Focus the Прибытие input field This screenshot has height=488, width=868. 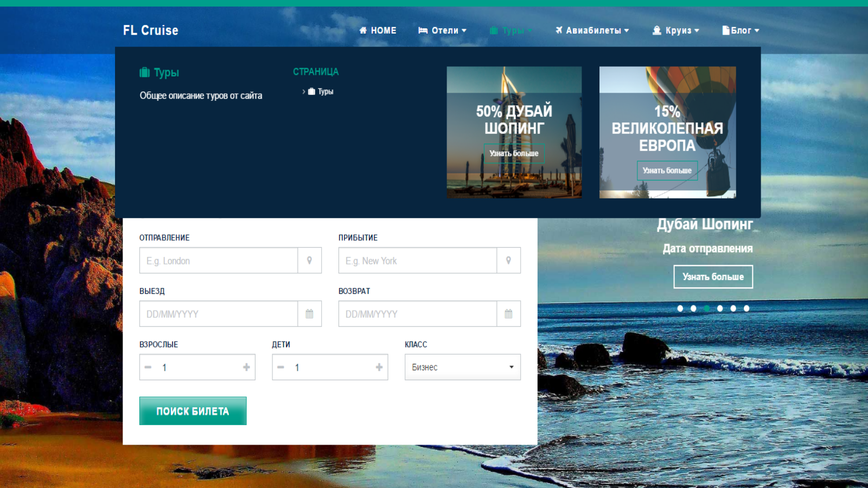pos(418,260)
